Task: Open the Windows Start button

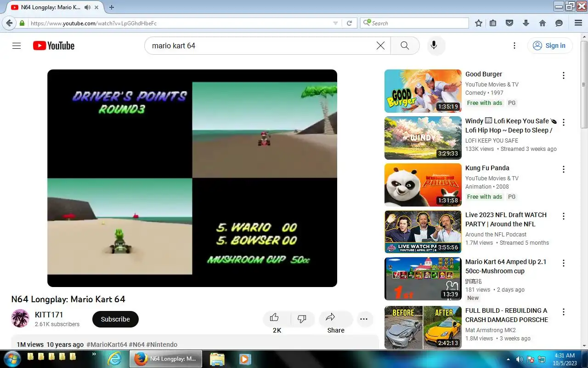Action: [12, 358]
